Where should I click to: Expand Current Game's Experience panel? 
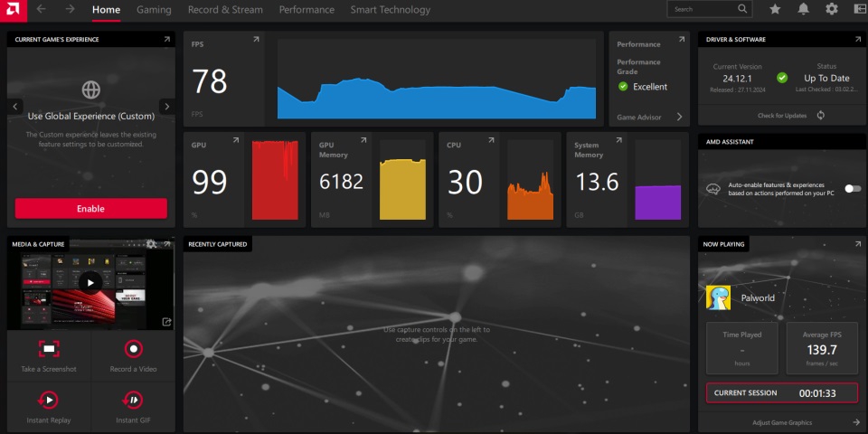[167, 39]
